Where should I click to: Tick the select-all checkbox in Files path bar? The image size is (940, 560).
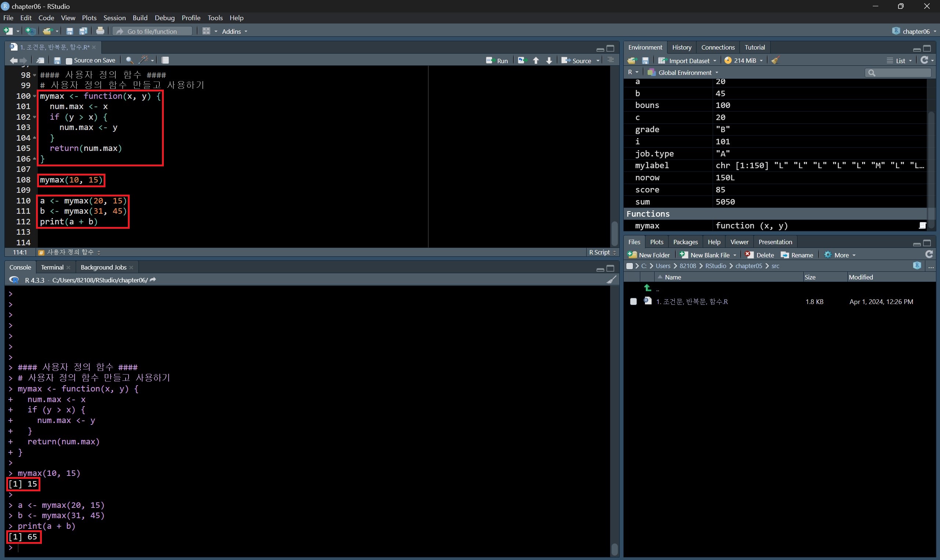click(x=629, y=266)
